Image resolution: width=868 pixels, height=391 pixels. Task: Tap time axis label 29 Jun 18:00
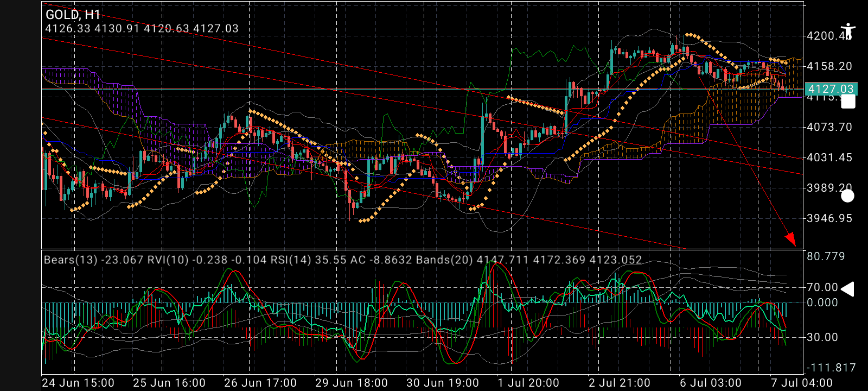point(352,383)
